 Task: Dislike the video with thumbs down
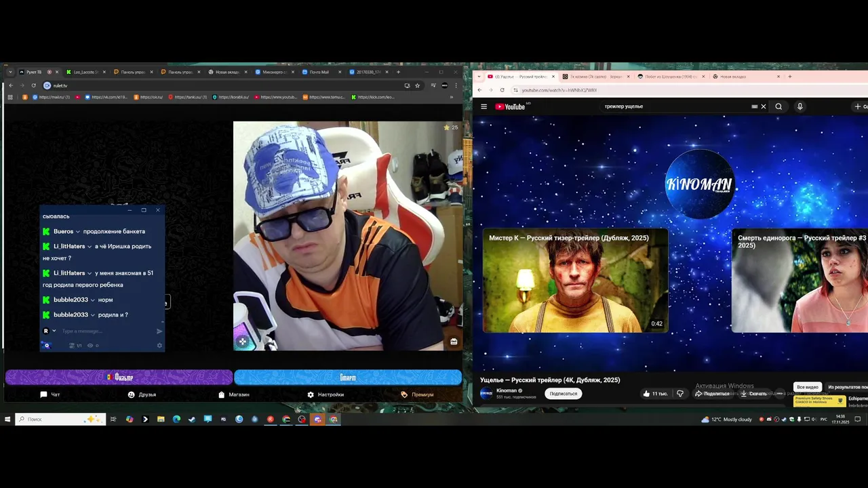[x=680, y=393]
